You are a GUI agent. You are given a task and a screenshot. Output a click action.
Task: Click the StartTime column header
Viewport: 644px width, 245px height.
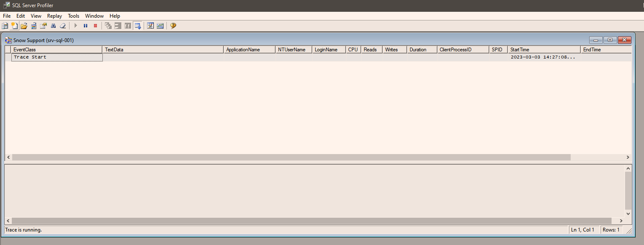(x=544, y=50)
